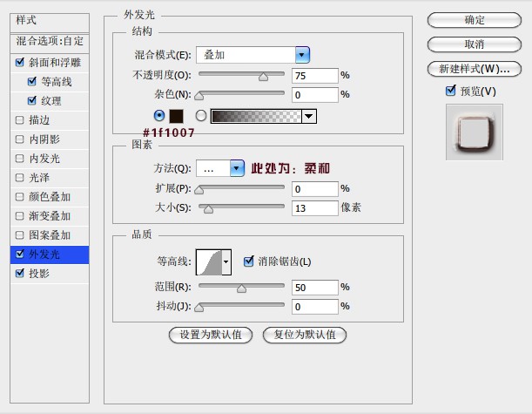
Task: Select the 图案叠加 pattern overlay entry
Action: point(50,235)
